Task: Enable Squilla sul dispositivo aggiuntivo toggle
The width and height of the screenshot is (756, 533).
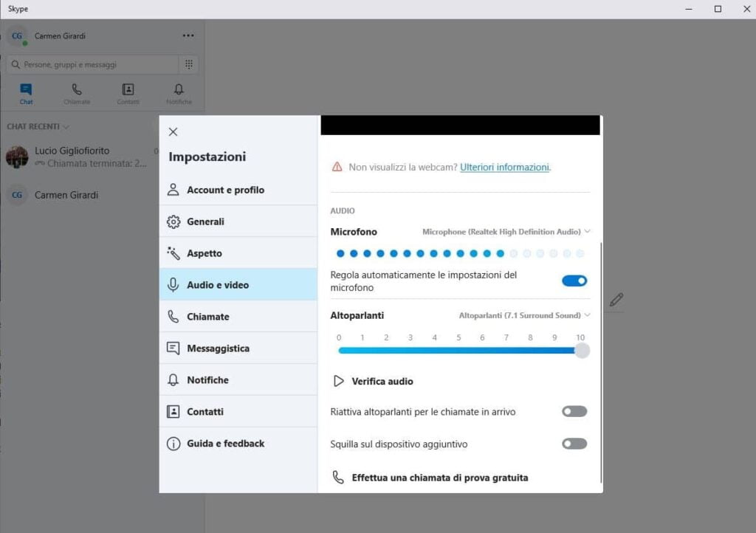Action: click(x=574, y=444)
